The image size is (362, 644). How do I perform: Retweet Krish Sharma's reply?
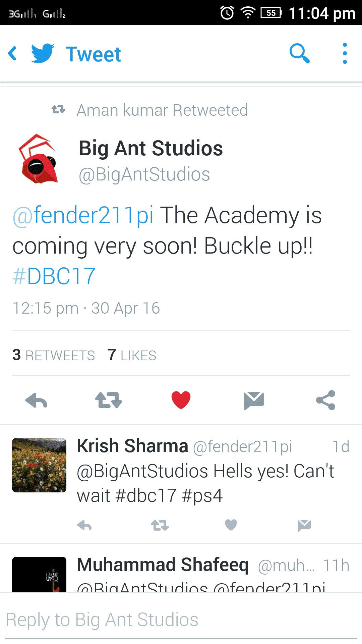160,525
